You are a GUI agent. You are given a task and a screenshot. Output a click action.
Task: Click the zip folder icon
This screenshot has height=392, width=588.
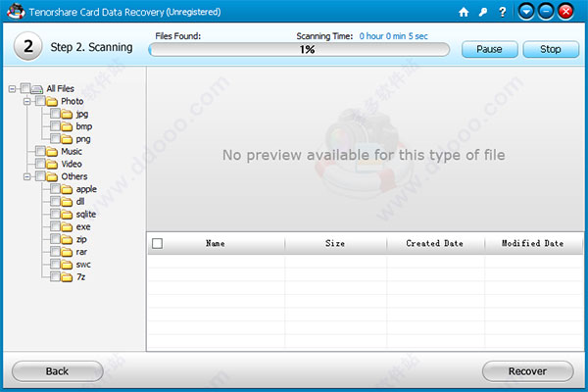(67, 240)
